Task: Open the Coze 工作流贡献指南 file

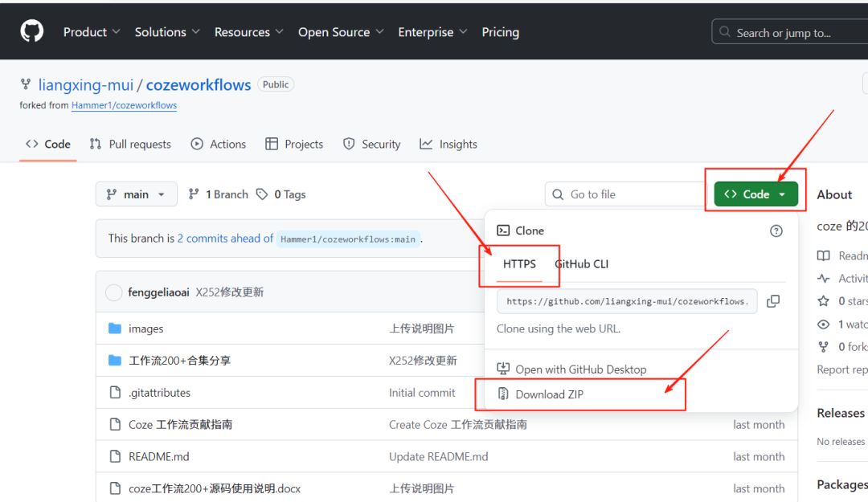Action: tap(181, 425)
